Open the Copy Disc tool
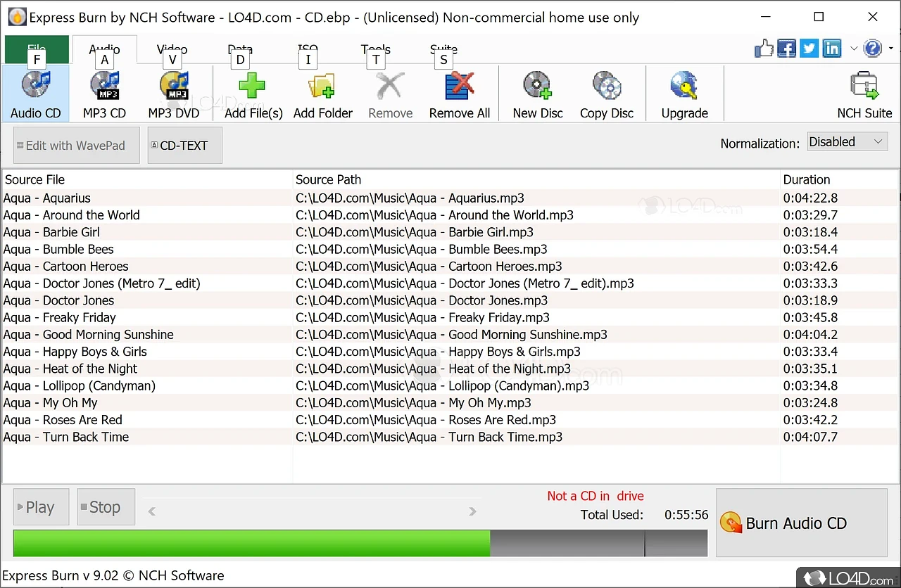 [607, 93]
